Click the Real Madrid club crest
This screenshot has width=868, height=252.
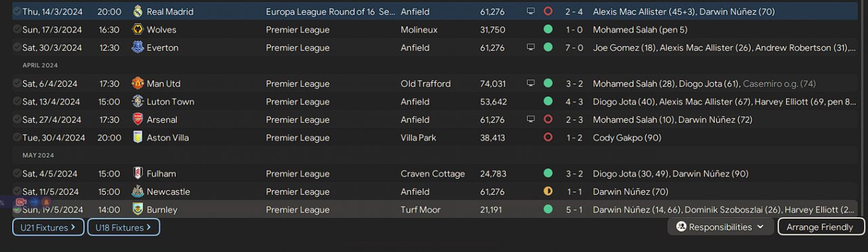[x=138, y=12]
